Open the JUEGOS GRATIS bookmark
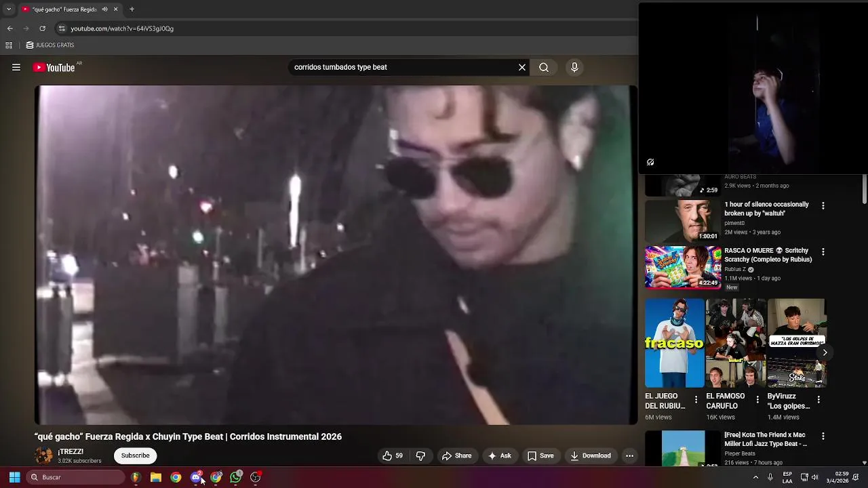The height and width of the screenshot is (488, 868). pyautogui.click(x=50, y=45)
